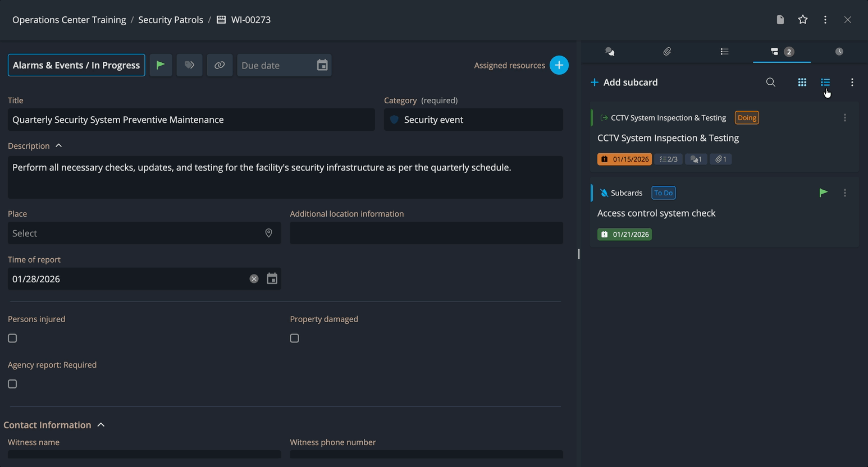
Task: Switch to the history clock tab
Action: [x=839, y=52]
